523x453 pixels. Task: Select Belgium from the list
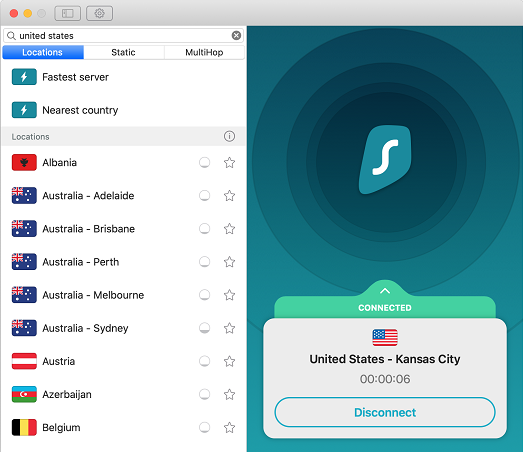(x=123, y=427)
